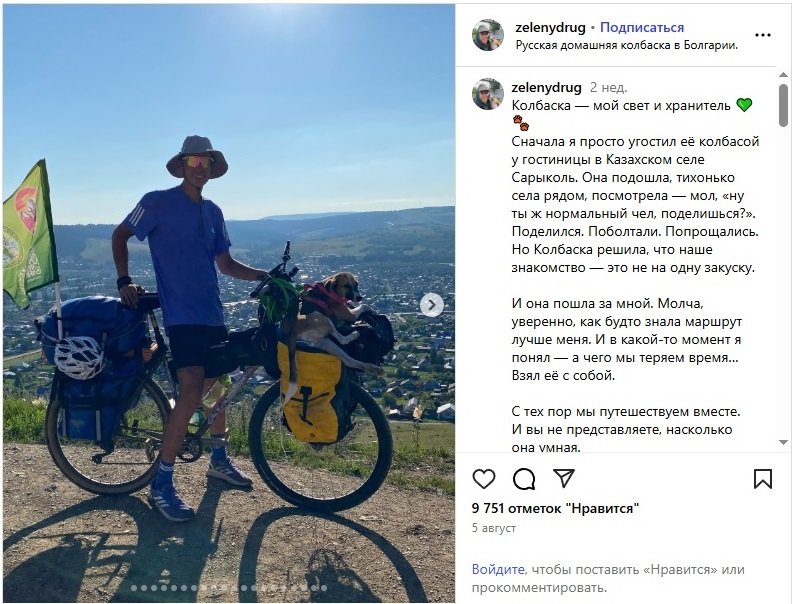This screenshot has width=792, height=604.
Task: Open the zelenydrug username in the header
Action: click(x=550, y=27)
